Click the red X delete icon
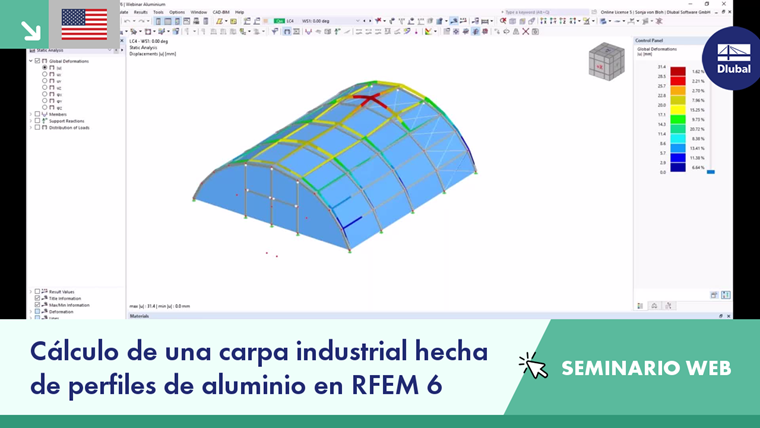Viewport: 760px width, 428px height. coord(526,32)
